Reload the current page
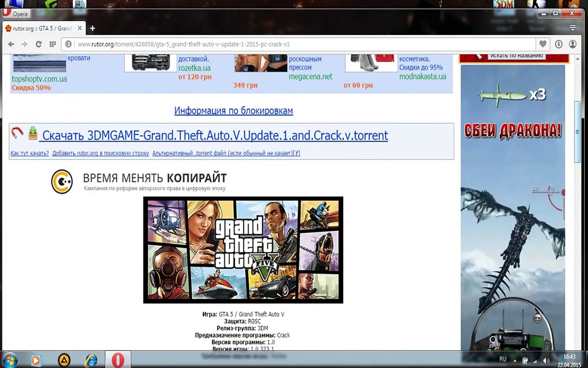588x368 pixels. tap(39, 44)
